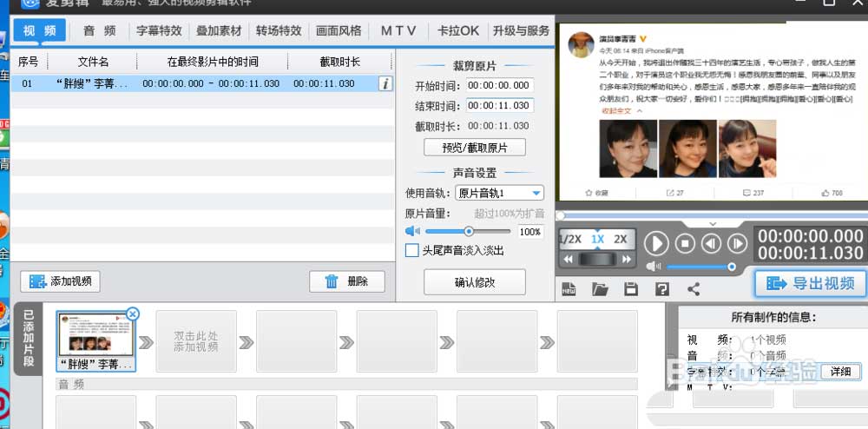This screenshot has height=429, width=868.
Task: Click the 双击此处添加视频 placeholder
Action: (x=196, y=341)
